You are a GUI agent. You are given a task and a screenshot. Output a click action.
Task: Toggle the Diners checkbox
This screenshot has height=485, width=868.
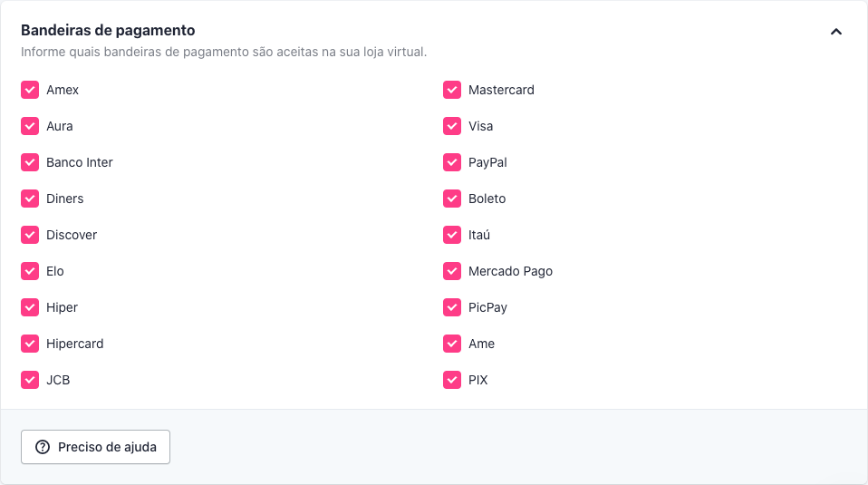tap(30, 199)
